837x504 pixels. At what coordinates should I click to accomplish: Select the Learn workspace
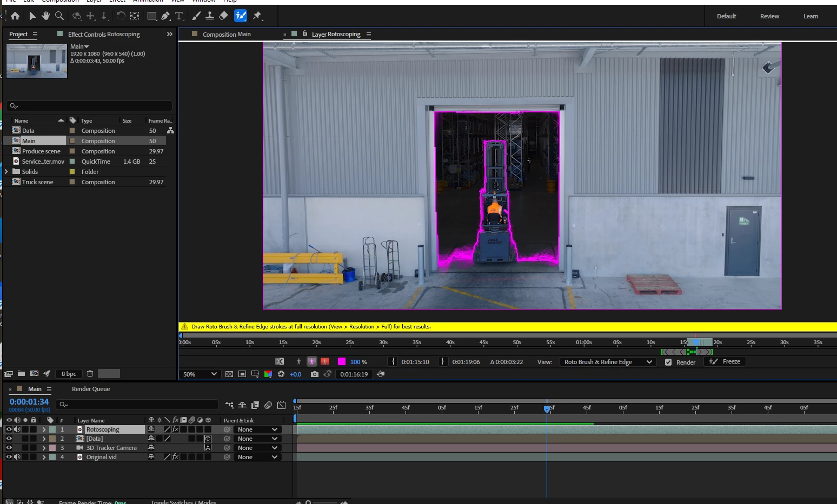pos(811,16)
